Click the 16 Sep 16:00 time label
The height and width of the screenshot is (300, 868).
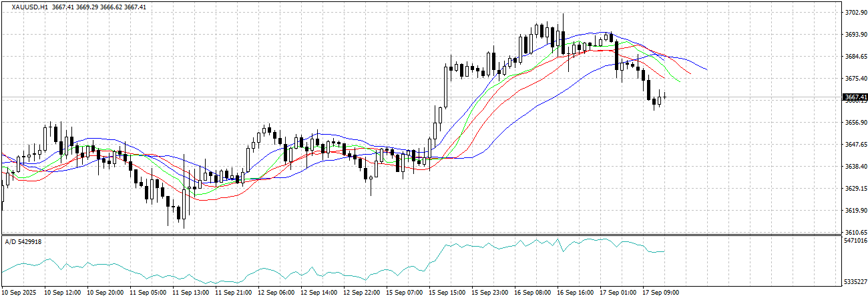tap(574, 293)
